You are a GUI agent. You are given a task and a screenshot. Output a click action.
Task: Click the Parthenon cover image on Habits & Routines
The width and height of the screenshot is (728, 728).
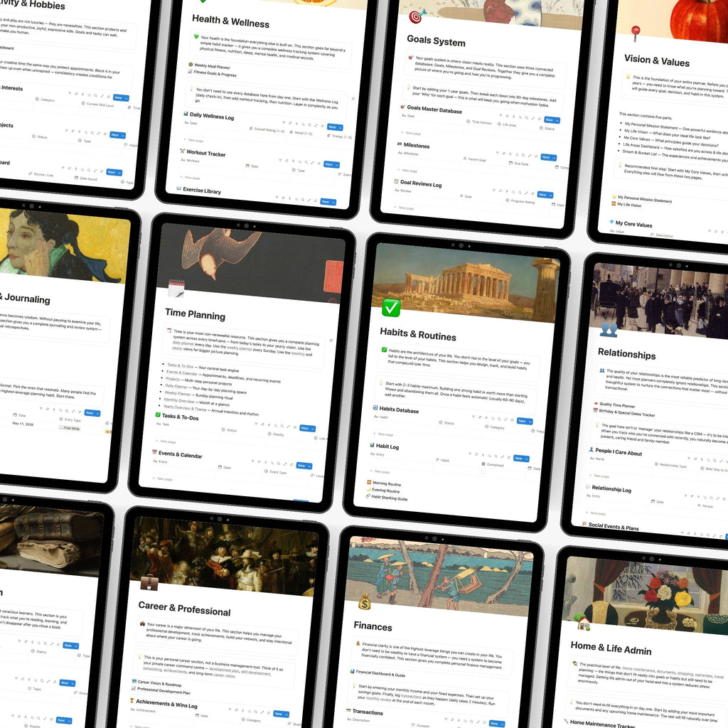[466, 282]
